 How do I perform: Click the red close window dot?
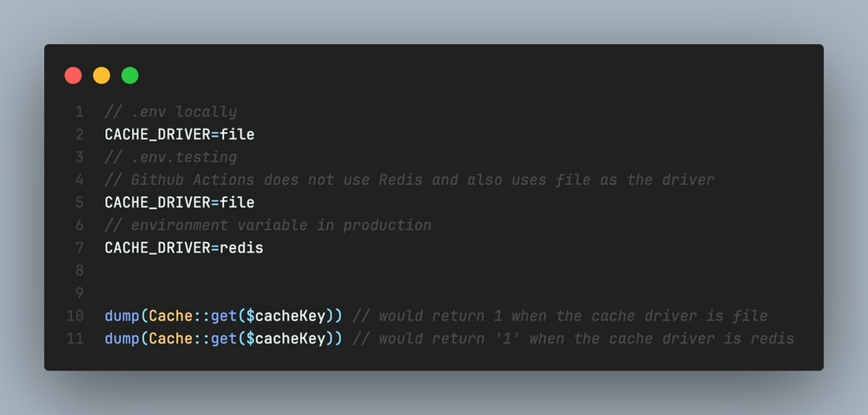[x=73, y=76]
